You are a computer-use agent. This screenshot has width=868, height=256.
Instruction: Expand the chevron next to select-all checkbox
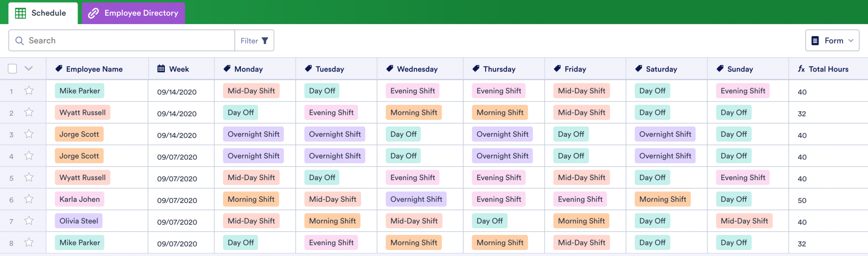tap(28, 68)
